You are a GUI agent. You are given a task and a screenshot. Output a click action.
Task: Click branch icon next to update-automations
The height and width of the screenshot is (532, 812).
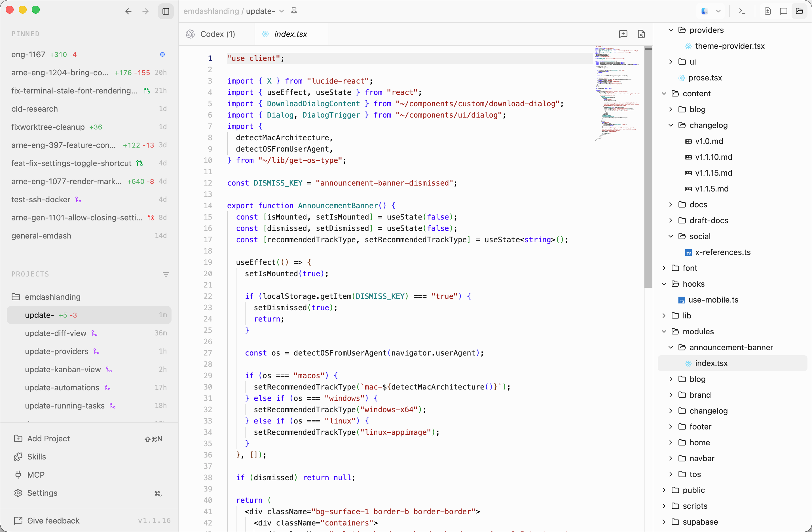click(x=107, y=388)
